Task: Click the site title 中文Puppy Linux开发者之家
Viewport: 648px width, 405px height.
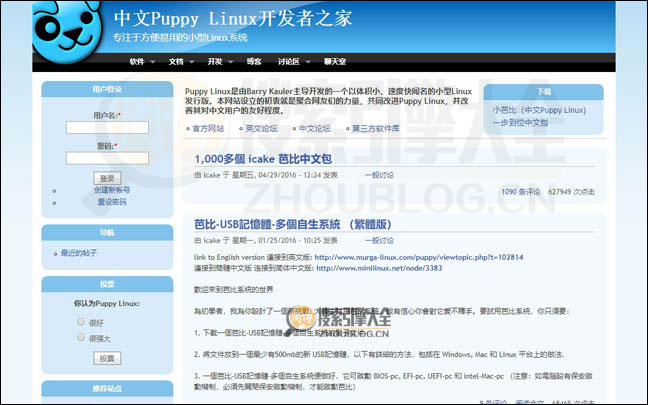Action: (x=233, y=19)
